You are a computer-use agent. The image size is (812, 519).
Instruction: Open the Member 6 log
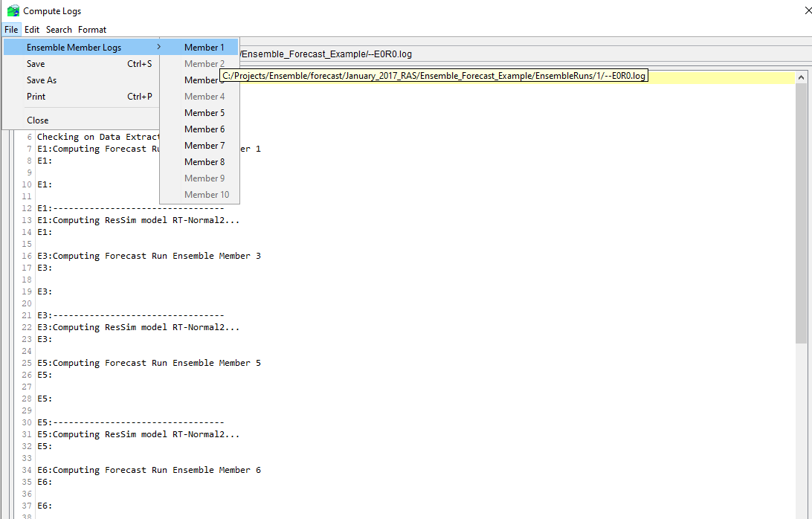coord(204,129)
